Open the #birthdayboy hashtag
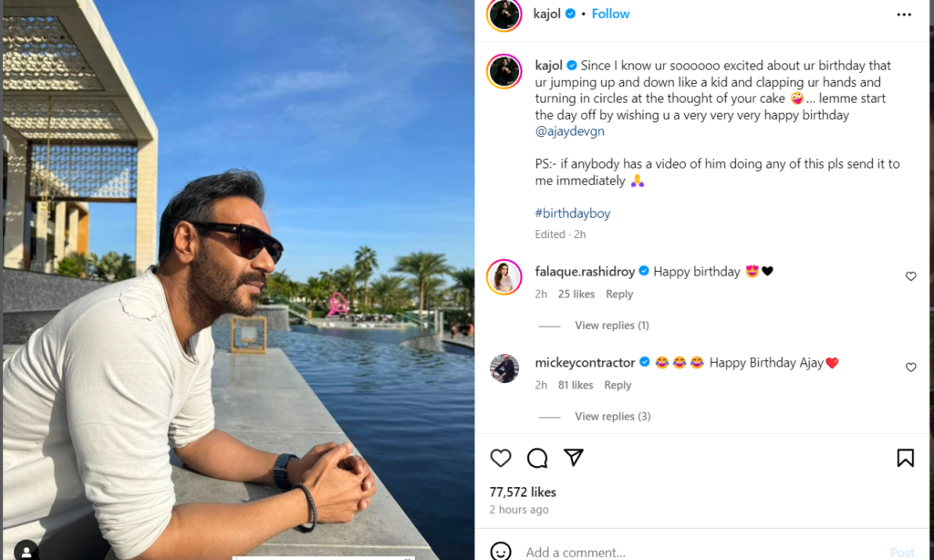 click(573, 213)
